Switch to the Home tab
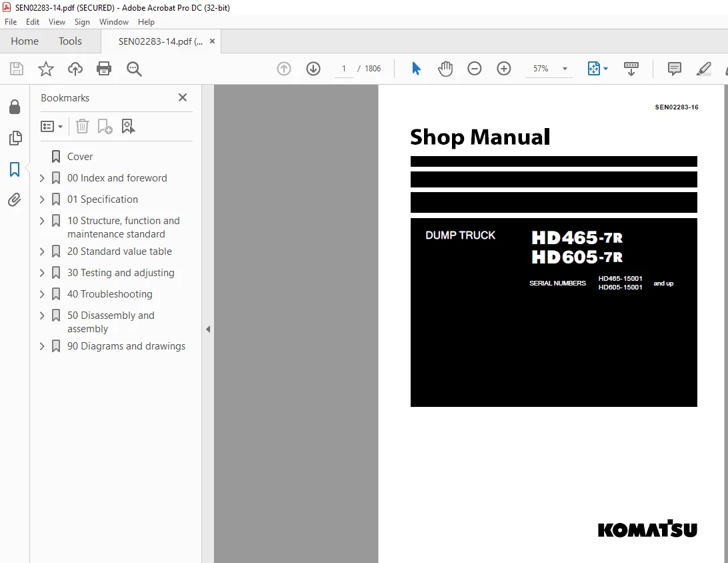Viewport: 728px width, 563px height. tap(25, 41)
